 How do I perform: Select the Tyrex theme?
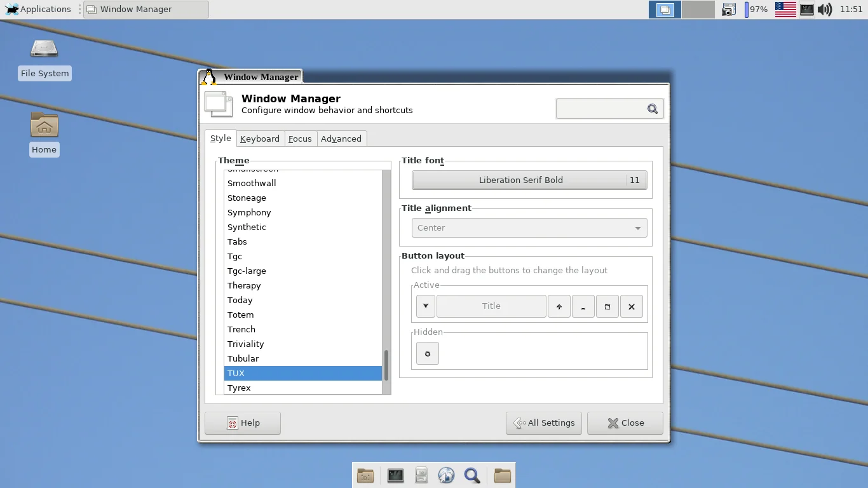(303, 388)
